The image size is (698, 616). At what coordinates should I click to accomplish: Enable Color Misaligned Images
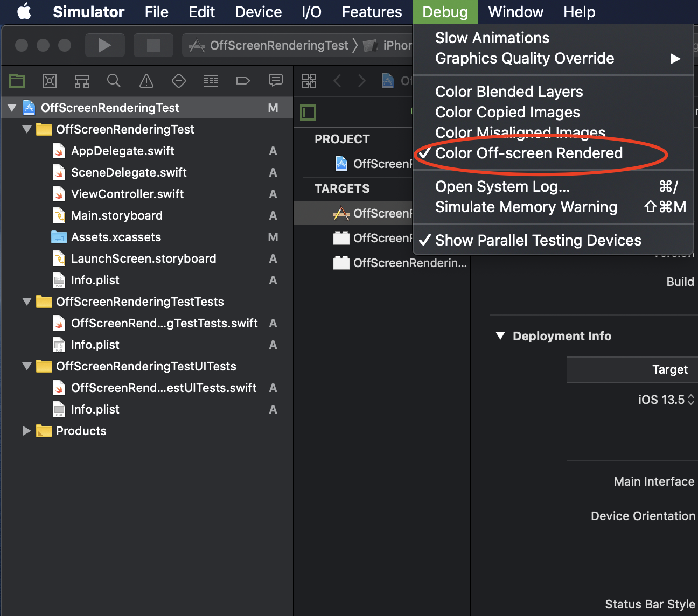coord(553,132)
